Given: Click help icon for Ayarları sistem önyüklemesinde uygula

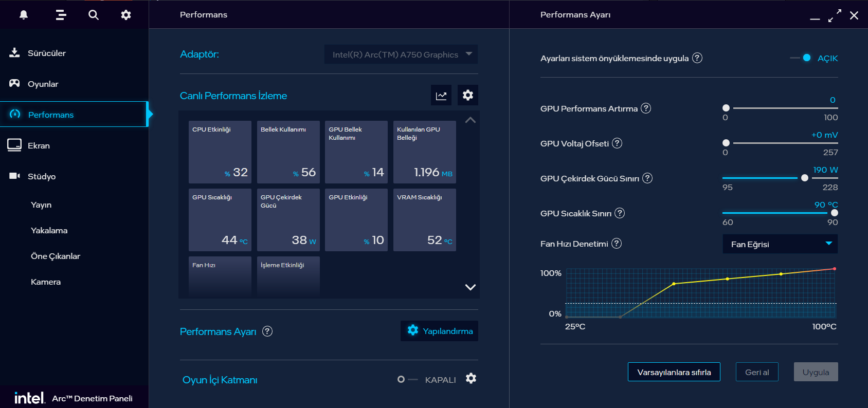Looking at the screenshot, I should (697, 58).
